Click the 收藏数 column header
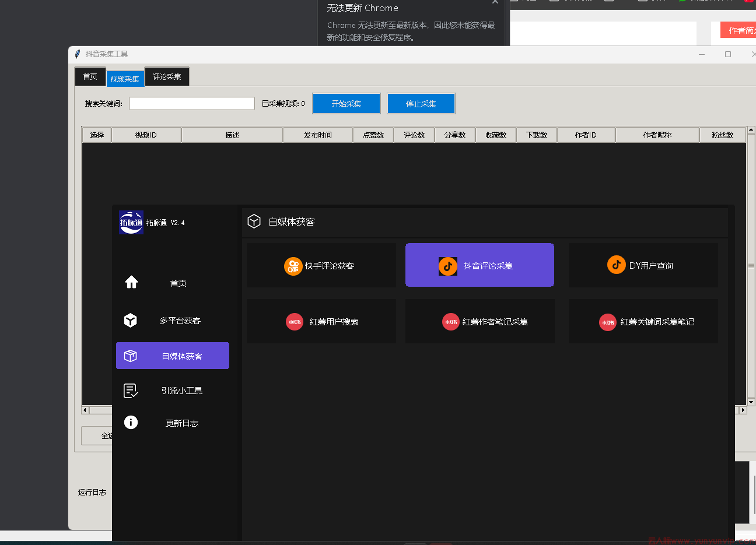Image resolution: width=756 pixels, height=545 pixels. [496, 135]
